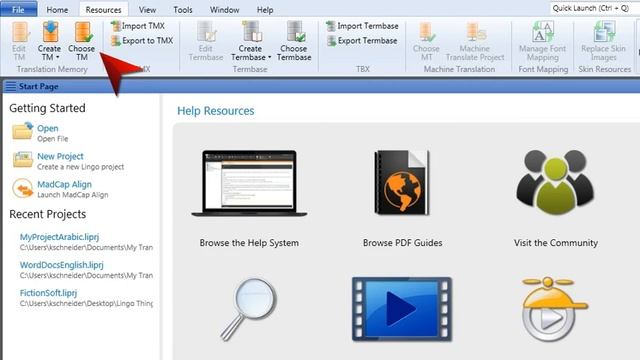Viewport: 640px width, 360px height.
Task: Click the Browse PDF Guides book icon
Action: tap(402, 182)
